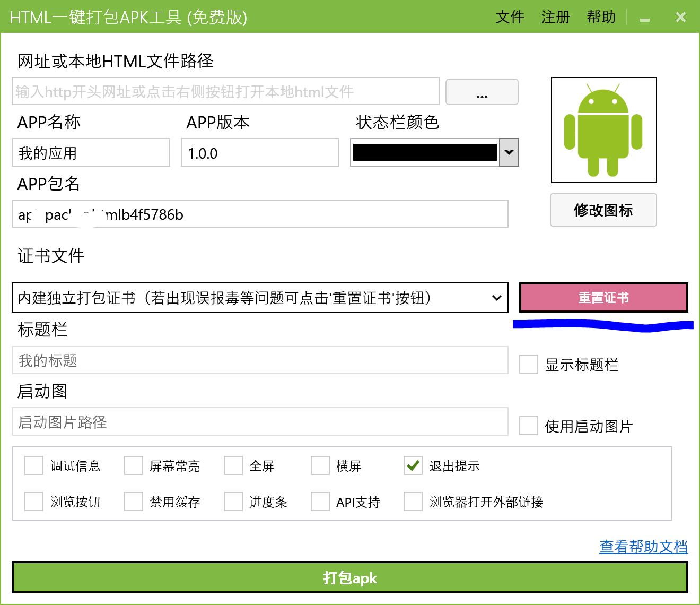Open the status bar color dropdown arrow
This screenshot has height=605, width=700.
[509, 153]
